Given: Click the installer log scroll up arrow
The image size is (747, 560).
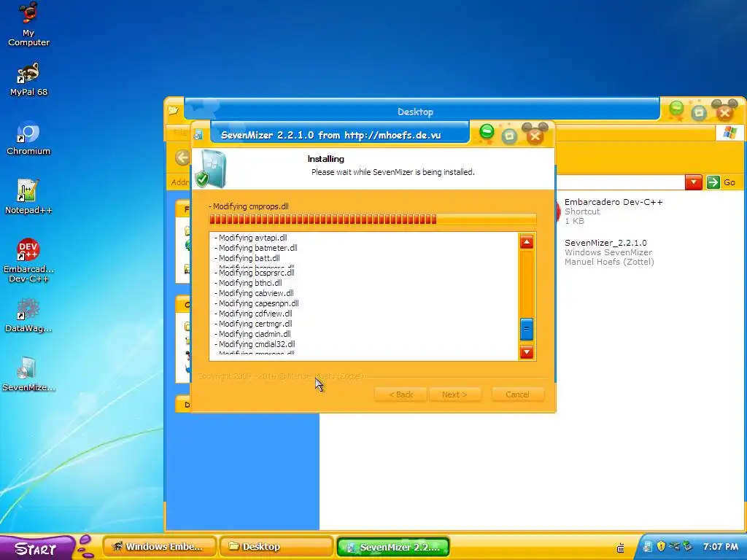Looking at the screenshot, I should coord(527,242).
